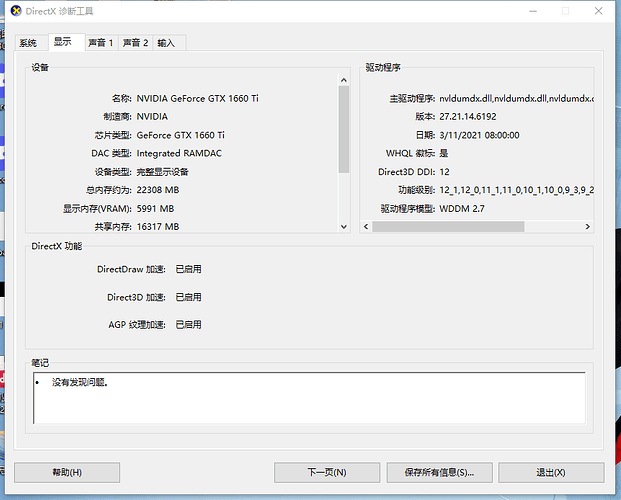Select the WHQL 徽标 value 是
This screenshot has height=500, width=621.
click(x=444, y=153)
